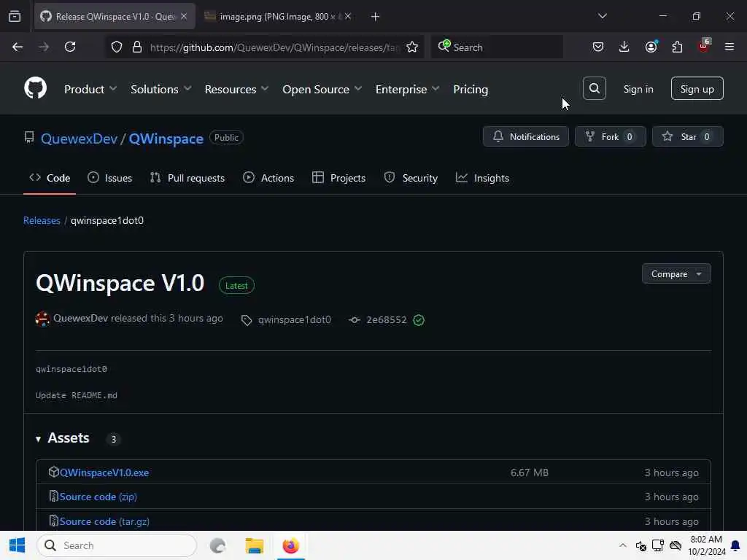The image size is (747, 560).
Task: Click Sign in link
Action: (638, 89)
